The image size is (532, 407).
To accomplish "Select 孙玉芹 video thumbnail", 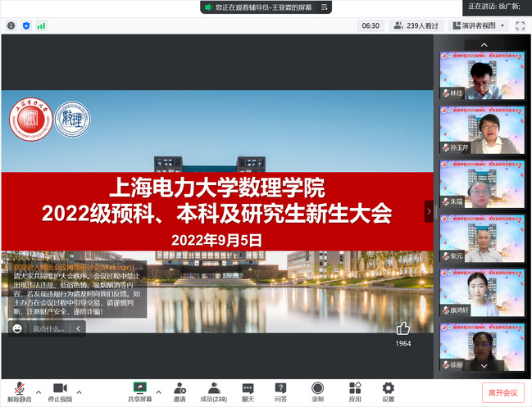I will [482, 129].
